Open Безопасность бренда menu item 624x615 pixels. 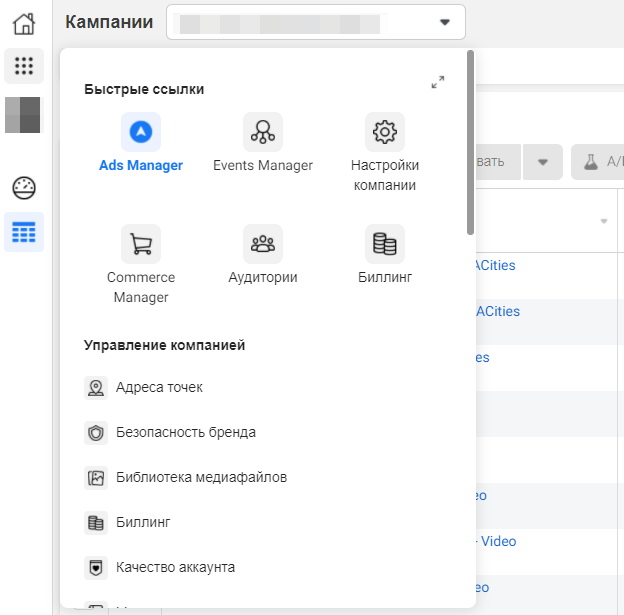tap(185, 433)
